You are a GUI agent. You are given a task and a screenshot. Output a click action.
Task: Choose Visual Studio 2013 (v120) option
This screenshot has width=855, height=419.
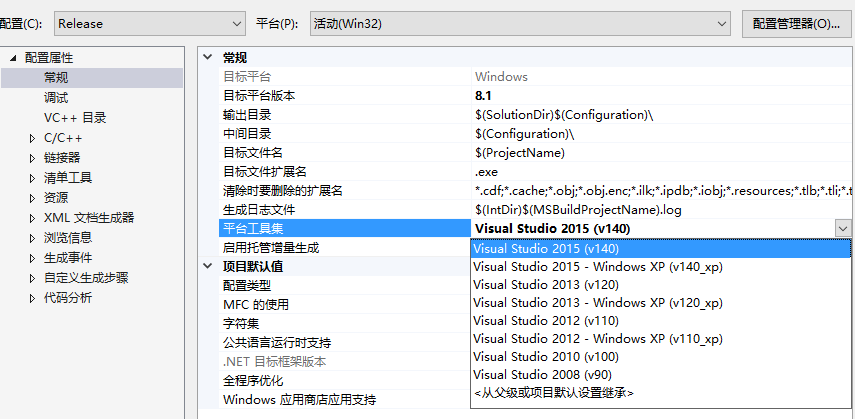(x=660, y=285)
